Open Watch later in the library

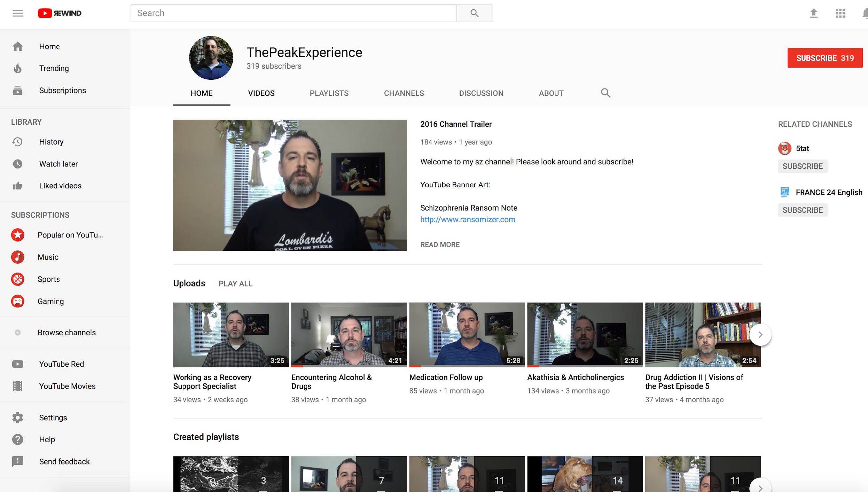58,164
